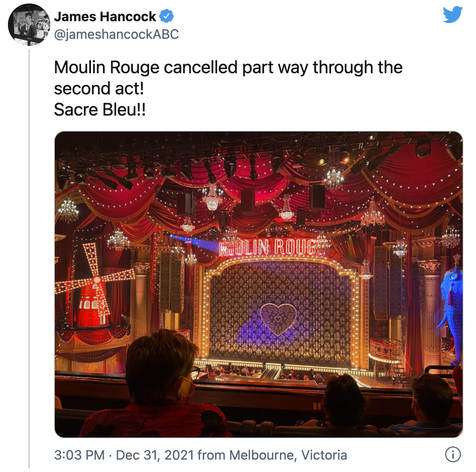Image resolution: width=476 pixels, height=472 pixels.
Task: Click the blue verified badge
Action: point(166,16)
